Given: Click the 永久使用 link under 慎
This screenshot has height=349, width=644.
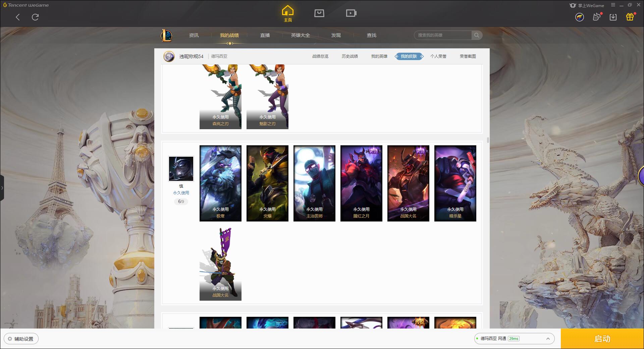Looking at the screenshot, I should click(x=181, y=193).
